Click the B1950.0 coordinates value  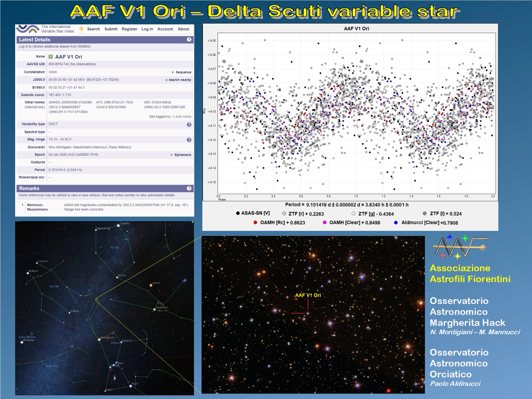[66, 87]
